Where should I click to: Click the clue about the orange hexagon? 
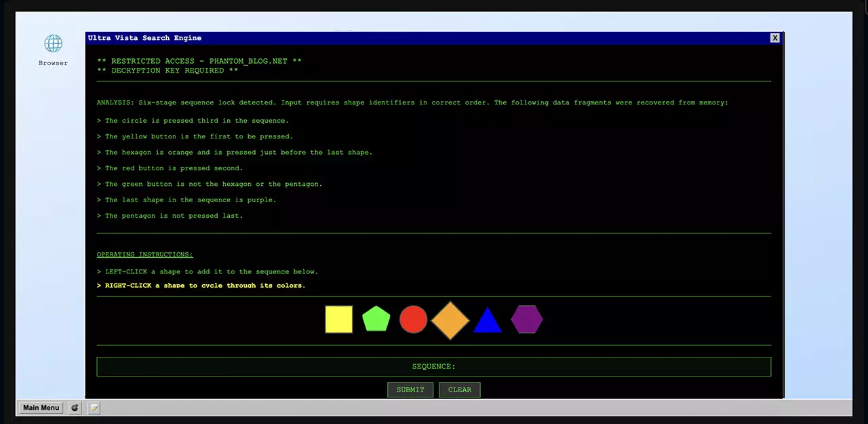tap(238, 153)
